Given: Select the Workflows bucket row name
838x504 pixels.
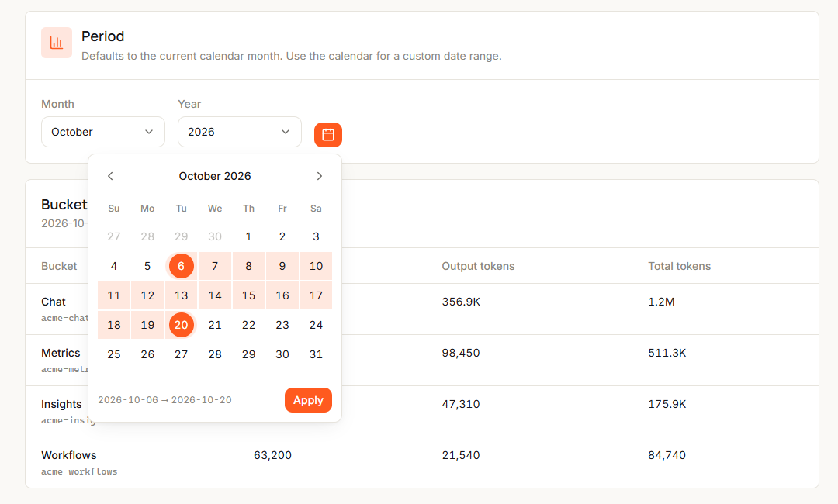Looking at the screenshot, I should (x=69, y=455).
